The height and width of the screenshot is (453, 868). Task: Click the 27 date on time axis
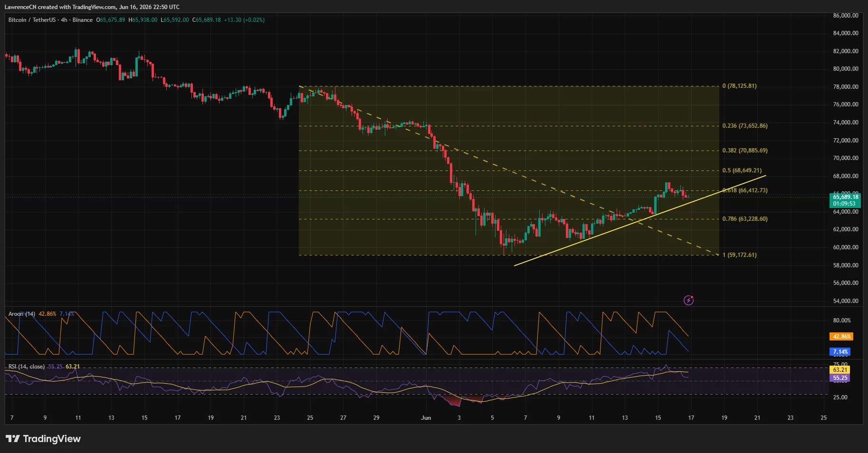(x=343, y=418)
